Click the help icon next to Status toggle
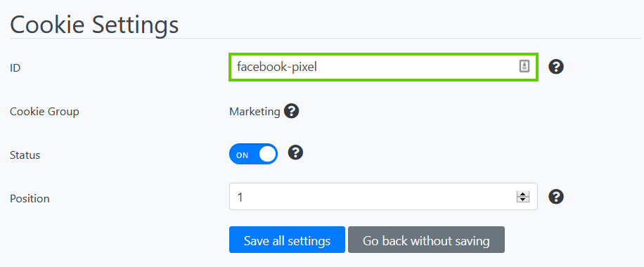 [295, 152]
